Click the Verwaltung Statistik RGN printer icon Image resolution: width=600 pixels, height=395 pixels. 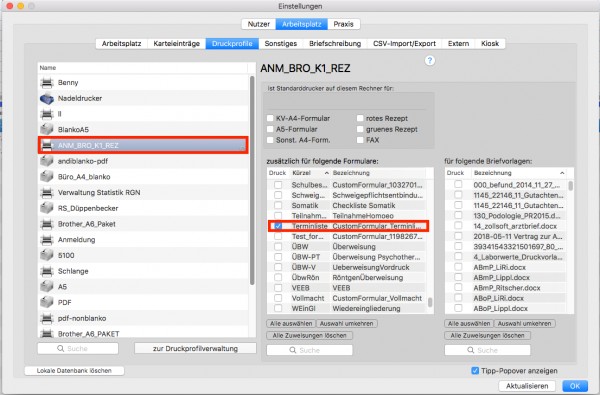pos(47,193)
